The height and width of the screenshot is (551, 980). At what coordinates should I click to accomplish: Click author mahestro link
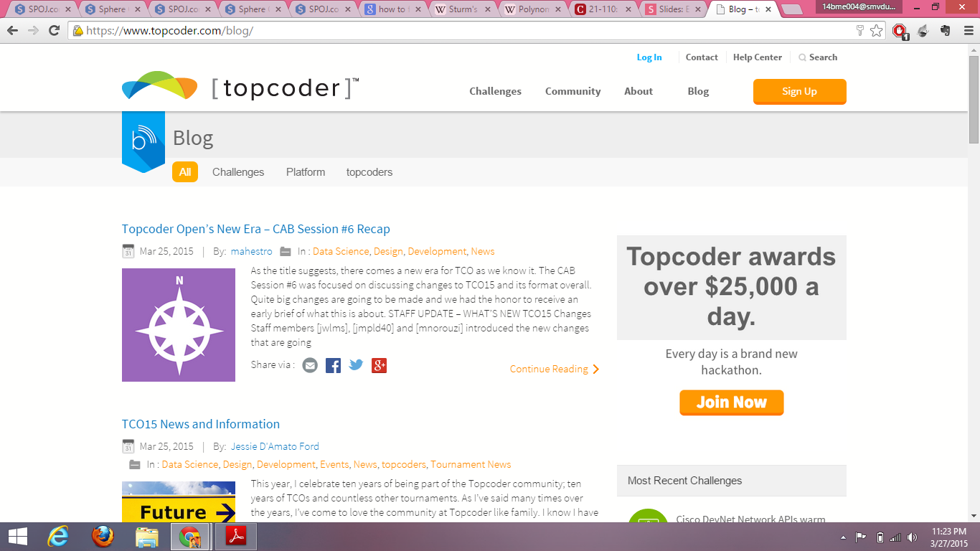[252, 251]
